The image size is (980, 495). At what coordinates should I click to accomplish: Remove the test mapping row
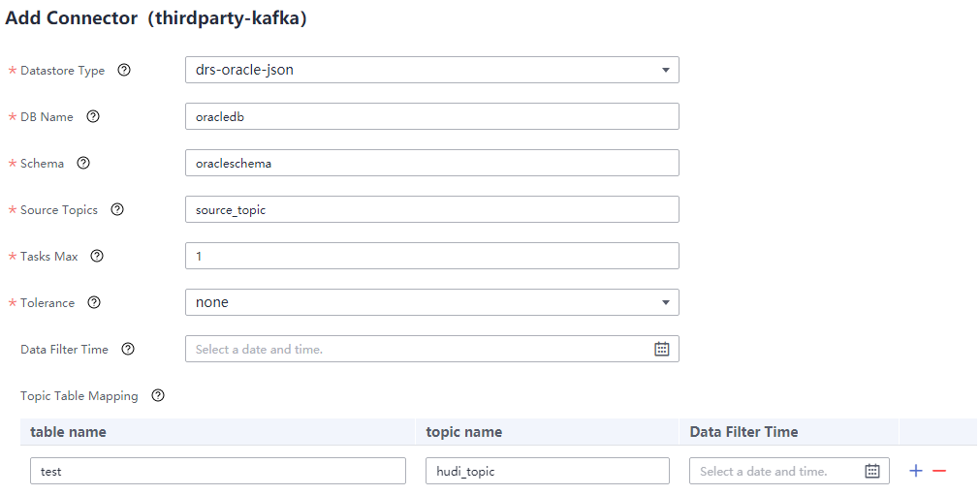coord(938,471)
